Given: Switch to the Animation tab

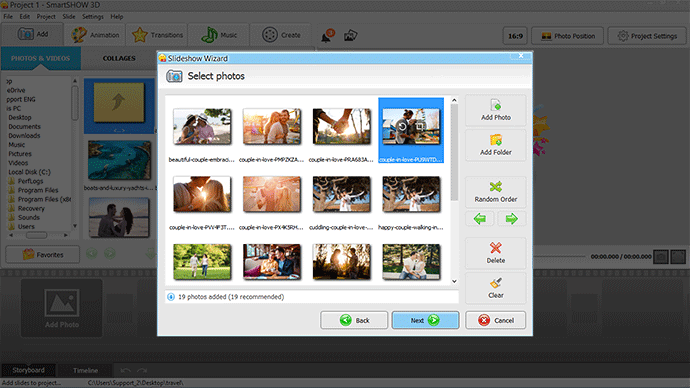Looking at the screenshot, I should click(x=95, y=35).
